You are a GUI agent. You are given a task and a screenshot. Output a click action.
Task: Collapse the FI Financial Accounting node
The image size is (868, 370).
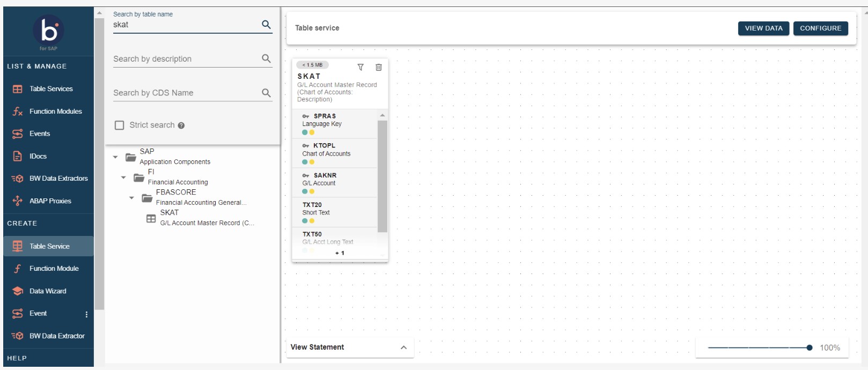pyautogui.click(x=123, y=177)
